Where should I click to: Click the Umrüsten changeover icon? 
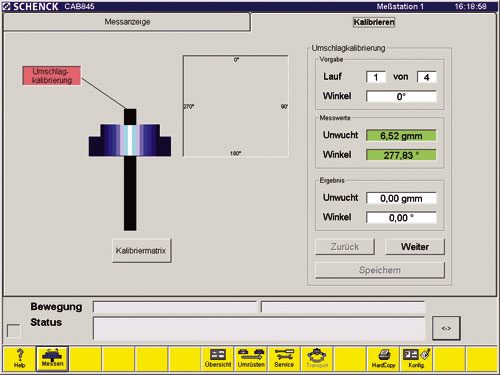pos(251,359)
